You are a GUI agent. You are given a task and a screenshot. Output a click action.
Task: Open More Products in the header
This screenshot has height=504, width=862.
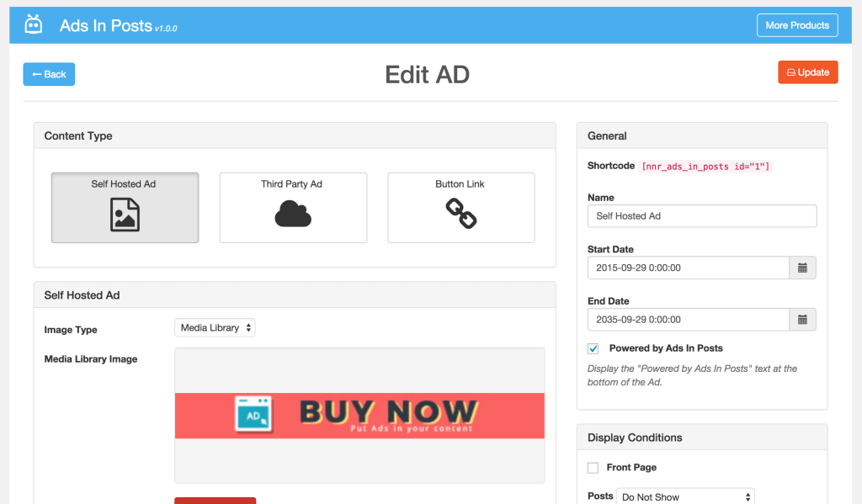pos(796,24)
